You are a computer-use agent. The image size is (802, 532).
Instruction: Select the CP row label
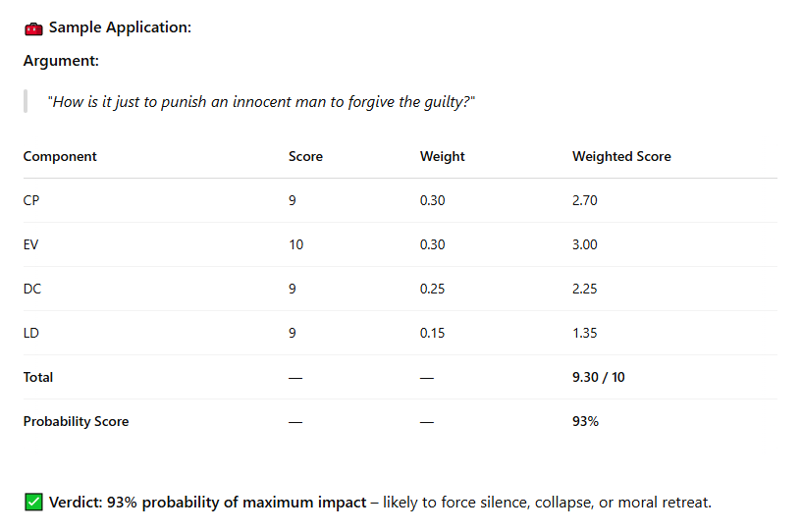click(31, 200)
